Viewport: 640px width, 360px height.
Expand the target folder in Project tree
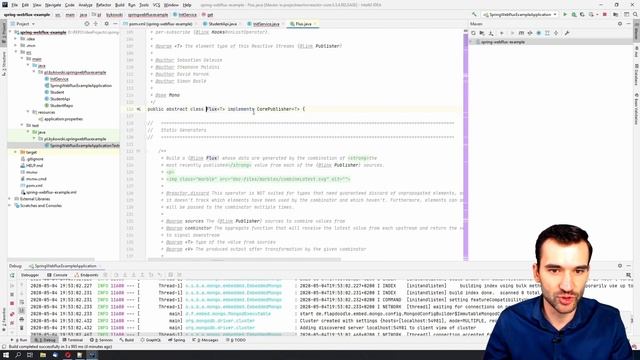(16, 152)
